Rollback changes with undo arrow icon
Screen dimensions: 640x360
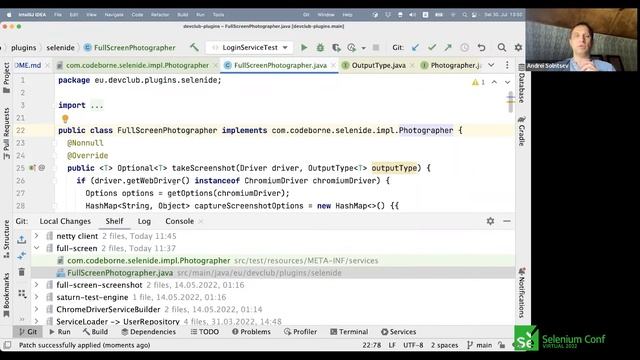click(x=482, y=47)
